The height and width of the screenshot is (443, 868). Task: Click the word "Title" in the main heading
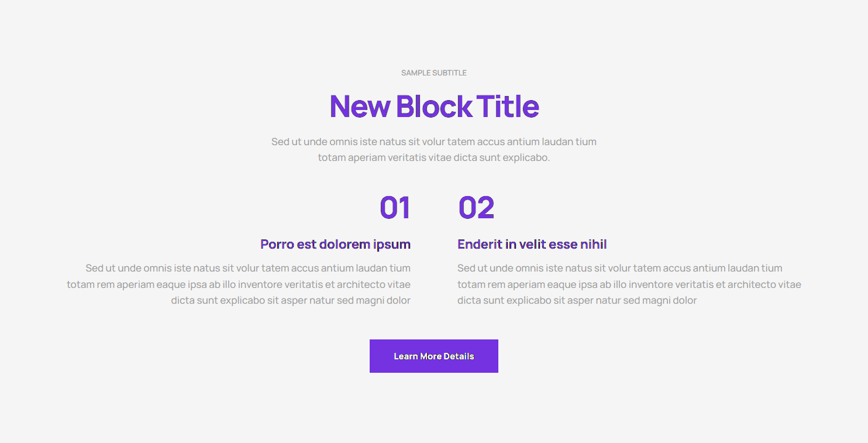point(508,107)
